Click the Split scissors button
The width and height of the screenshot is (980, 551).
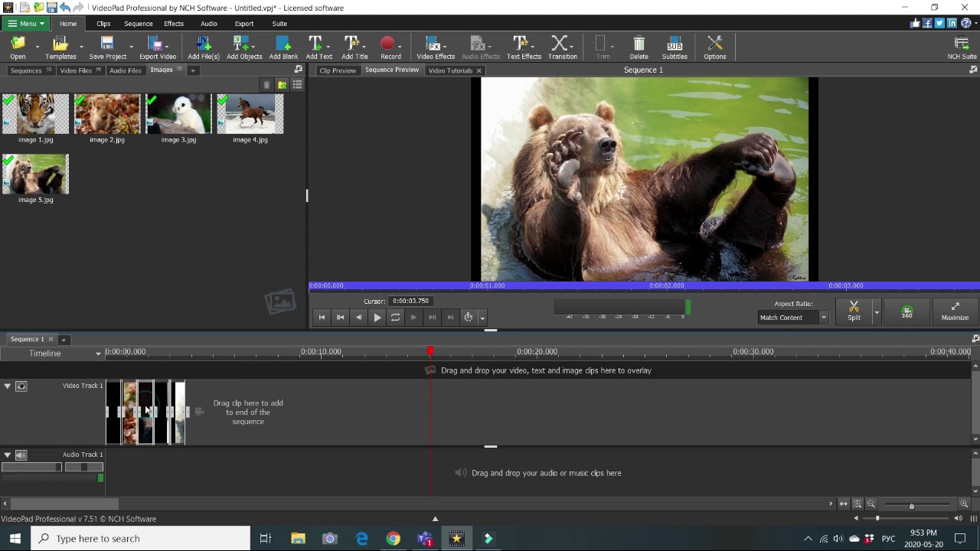(854, 311)
